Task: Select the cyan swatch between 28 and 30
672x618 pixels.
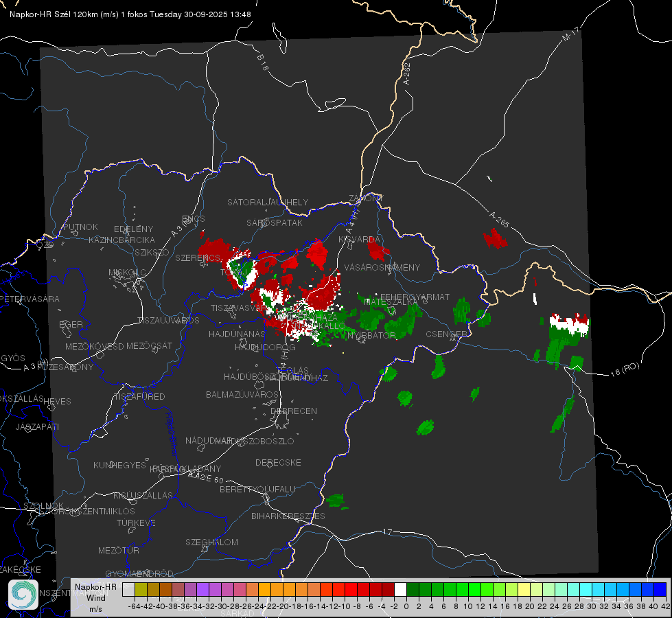Action: tap(586, 590)
